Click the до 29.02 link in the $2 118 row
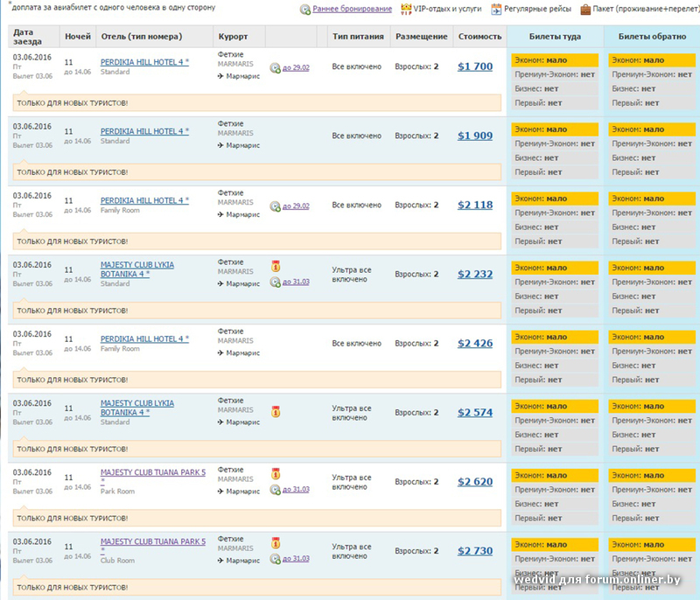Screen dimensions: 700x600 coord(296,206)
